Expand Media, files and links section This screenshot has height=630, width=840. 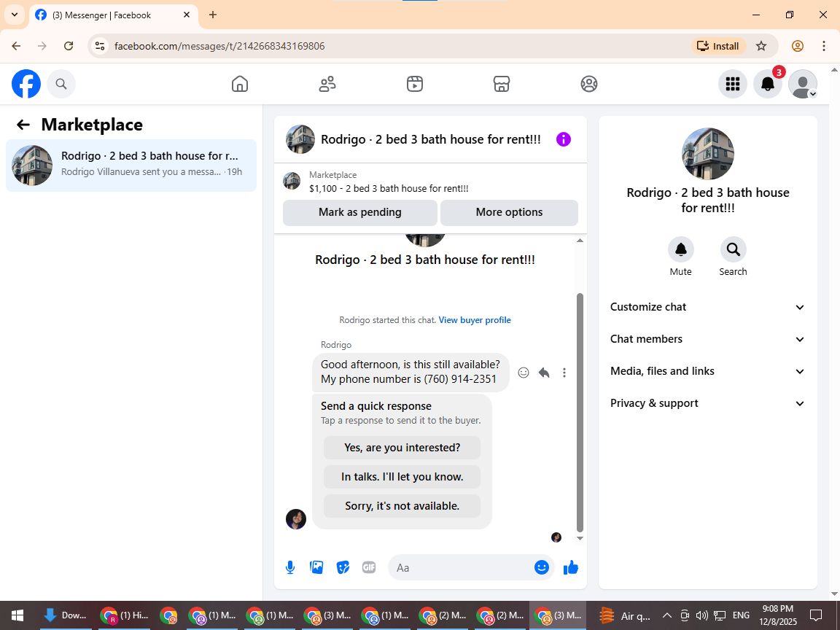(707, 371)
